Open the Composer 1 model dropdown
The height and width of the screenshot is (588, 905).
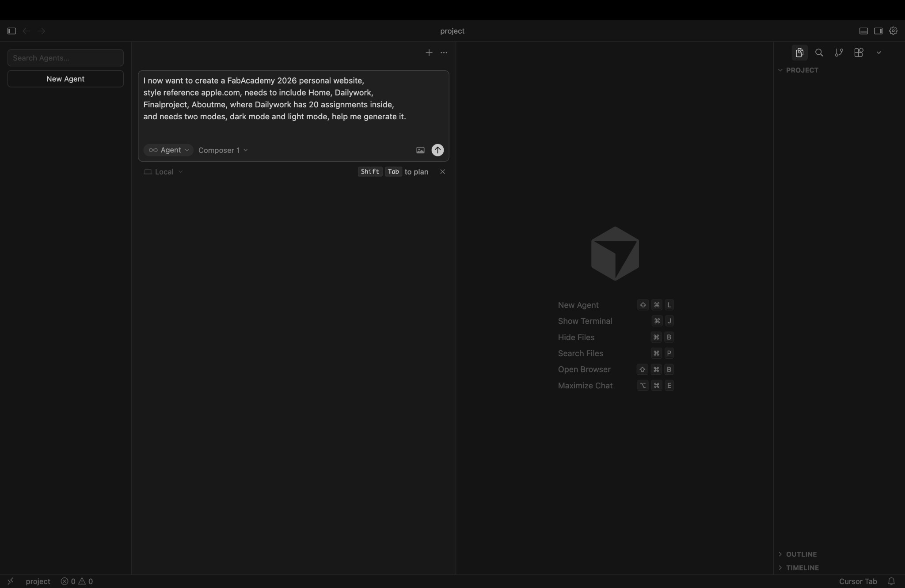point(222,150)
